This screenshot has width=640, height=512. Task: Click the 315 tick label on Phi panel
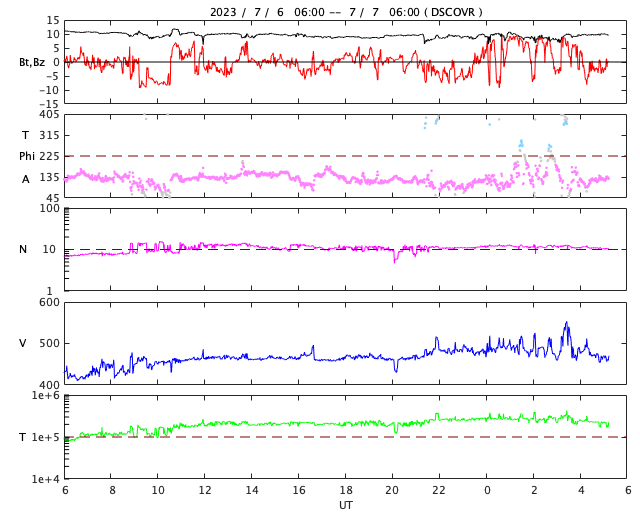49,135
